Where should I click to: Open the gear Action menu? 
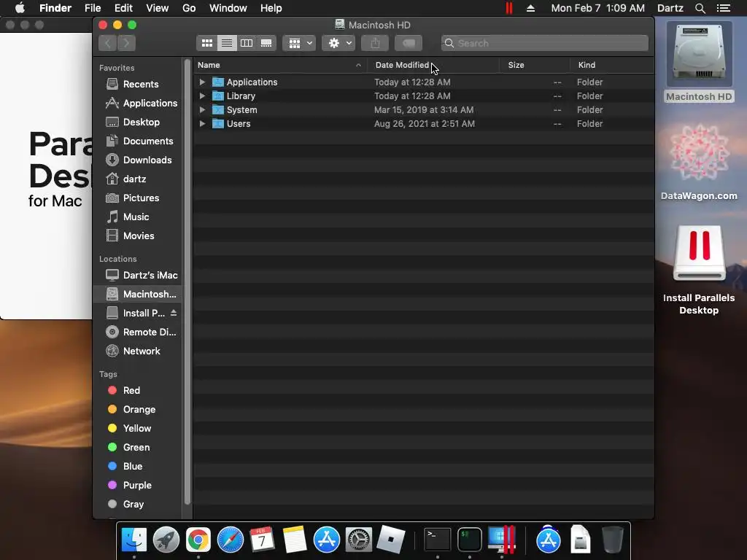[338, 43]
